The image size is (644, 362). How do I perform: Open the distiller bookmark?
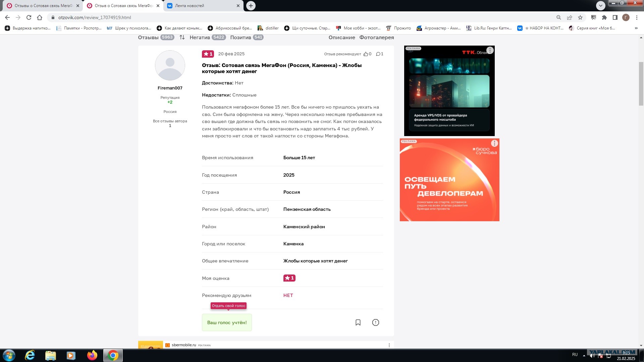pos(268,28)
